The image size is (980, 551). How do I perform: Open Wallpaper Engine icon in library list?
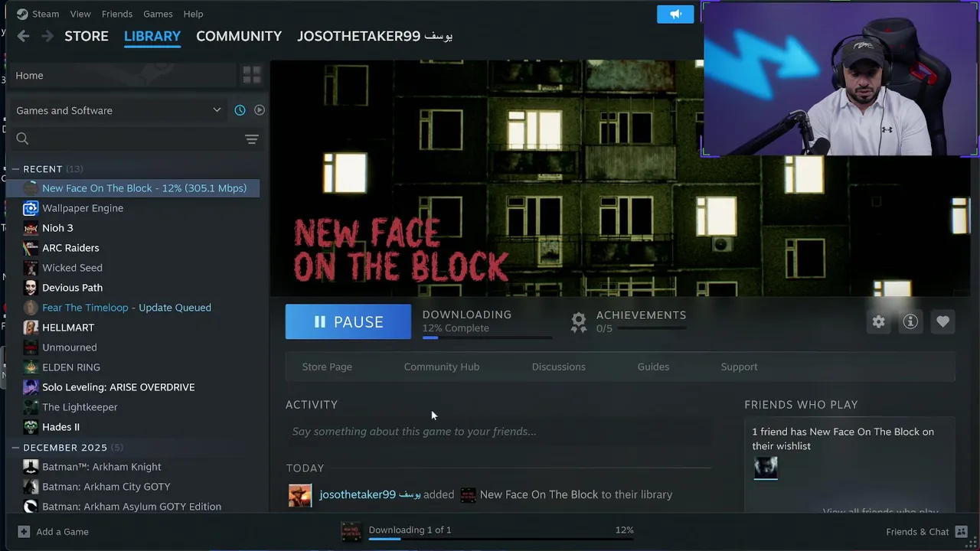[31, 208]
